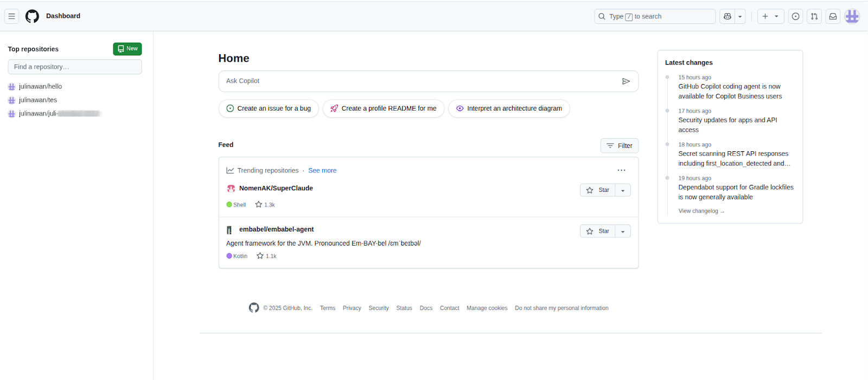Click the Agent framework for the JVM description
Viewport: 868px width, 380px height.
(x=323, y=243)
